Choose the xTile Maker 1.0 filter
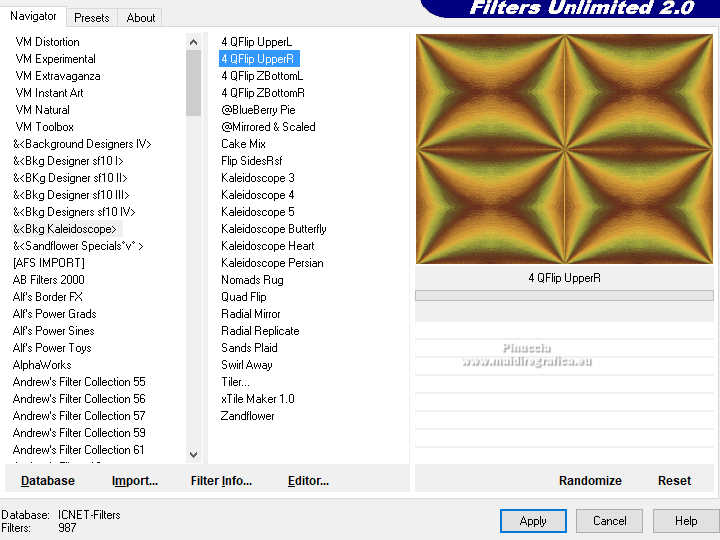This screenshot has width=720, height=540. 258,399
